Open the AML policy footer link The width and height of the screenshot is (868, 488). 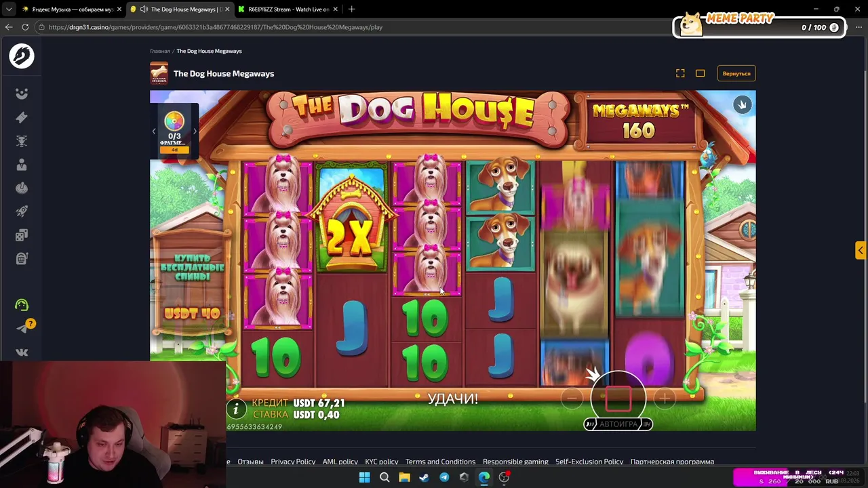[340, 462]
